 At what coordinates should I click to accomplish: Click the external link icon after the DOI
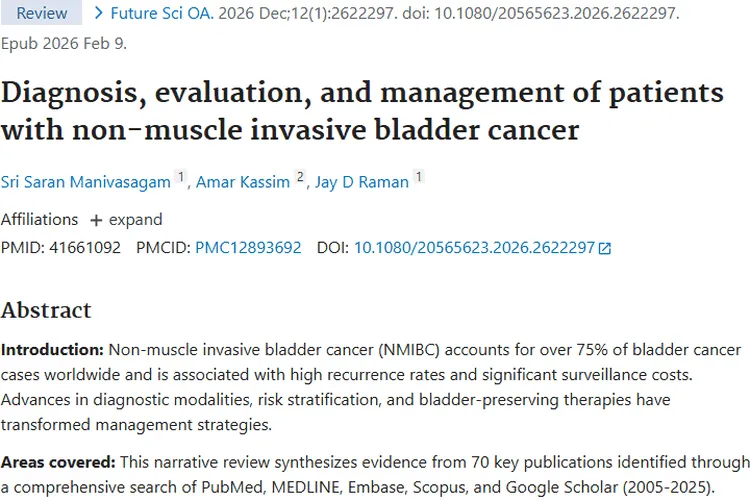pyautogui.click(x=604, y=248)
